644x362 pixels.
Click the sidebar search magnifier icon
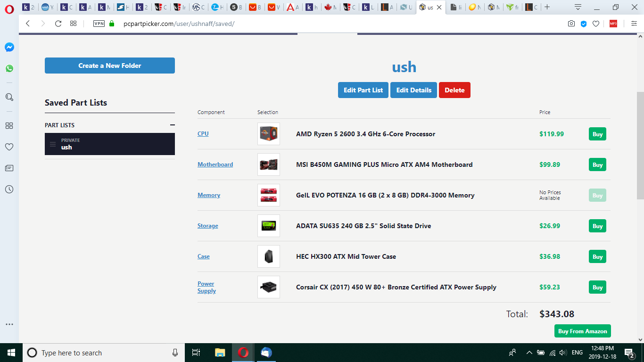[x=9, y=97]
